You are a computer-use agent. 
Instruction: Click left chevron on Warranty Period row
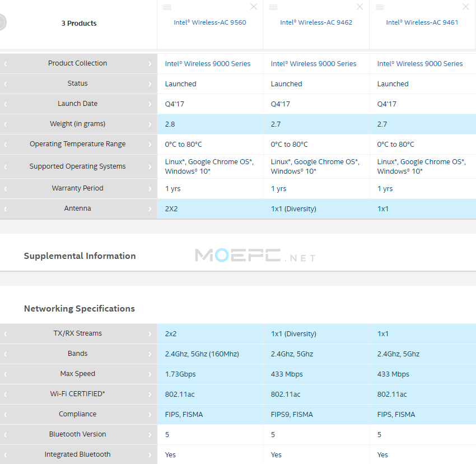pyautogui.click(x=6, y=188)
